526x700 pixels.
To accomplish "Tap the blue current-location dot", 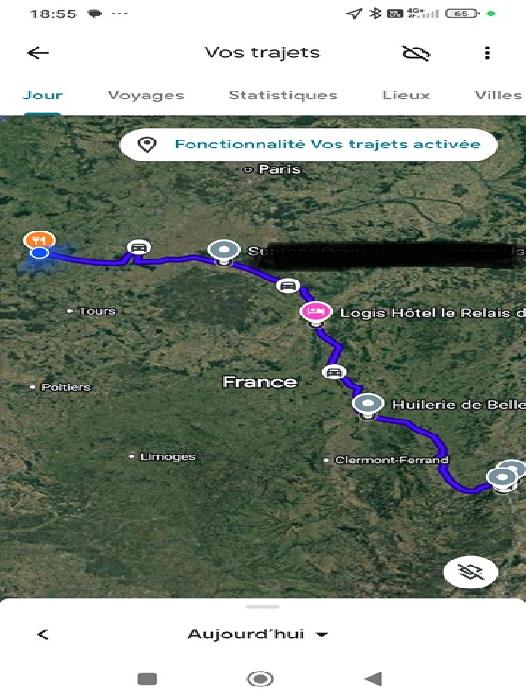I will [x=40, y=253].
